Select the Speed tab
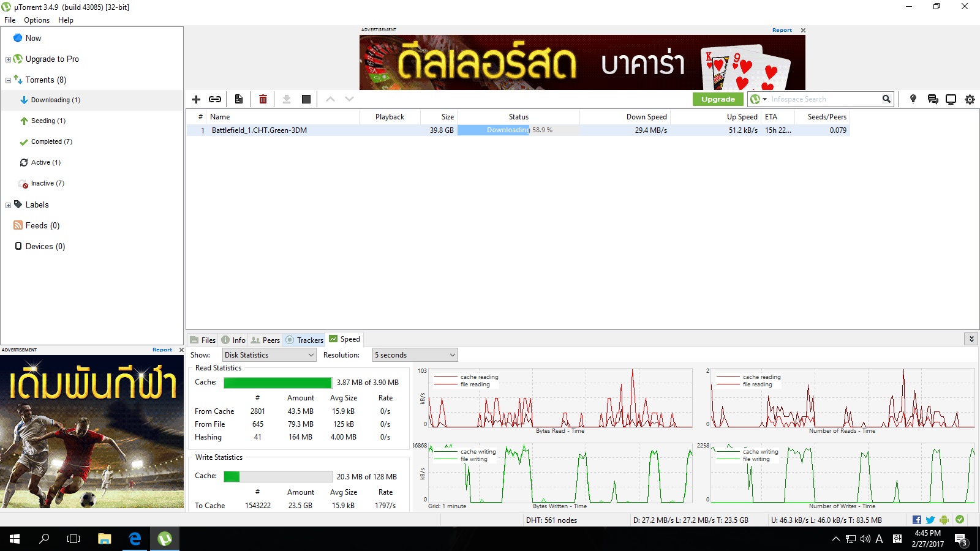The image size is (980, 551). pos(345,339)
